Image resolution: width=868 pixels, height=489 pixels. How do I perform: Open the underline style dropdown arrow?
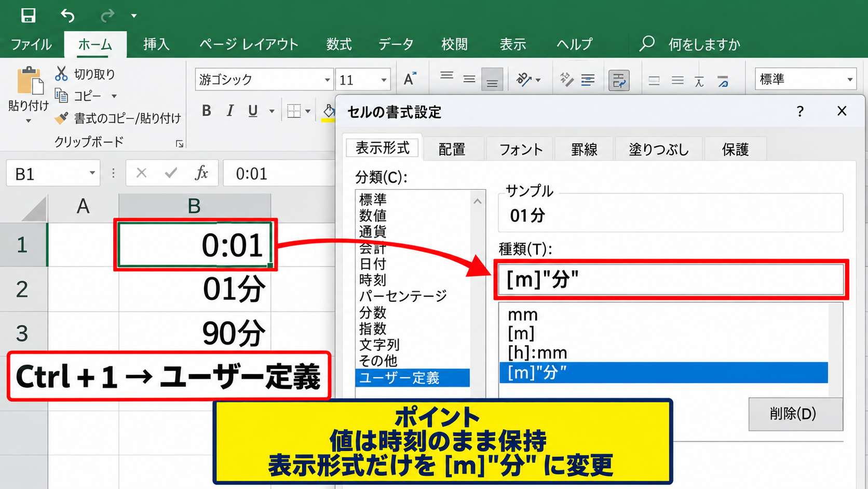[272, 111]
